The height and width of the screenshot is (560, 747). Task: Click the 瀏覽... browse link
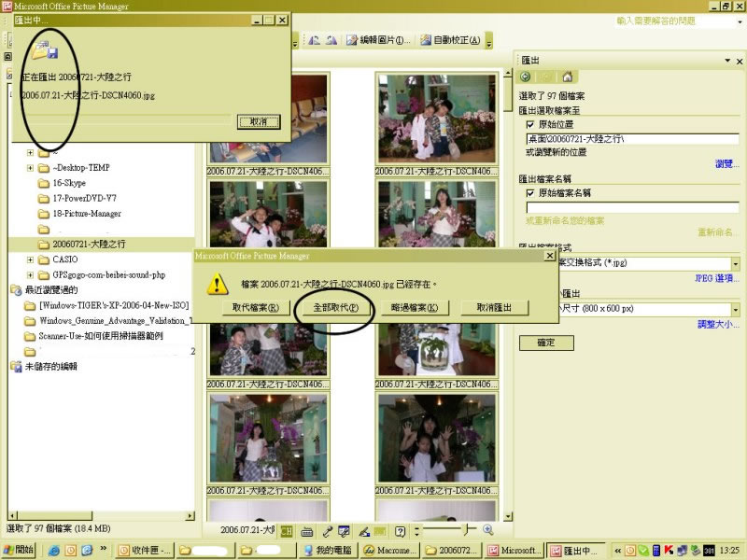pyautogui.click(x=727, y=164)
